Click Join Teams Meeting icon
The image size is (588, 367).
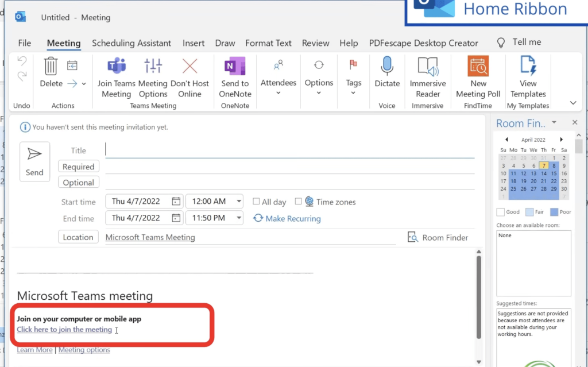(117, 65)
